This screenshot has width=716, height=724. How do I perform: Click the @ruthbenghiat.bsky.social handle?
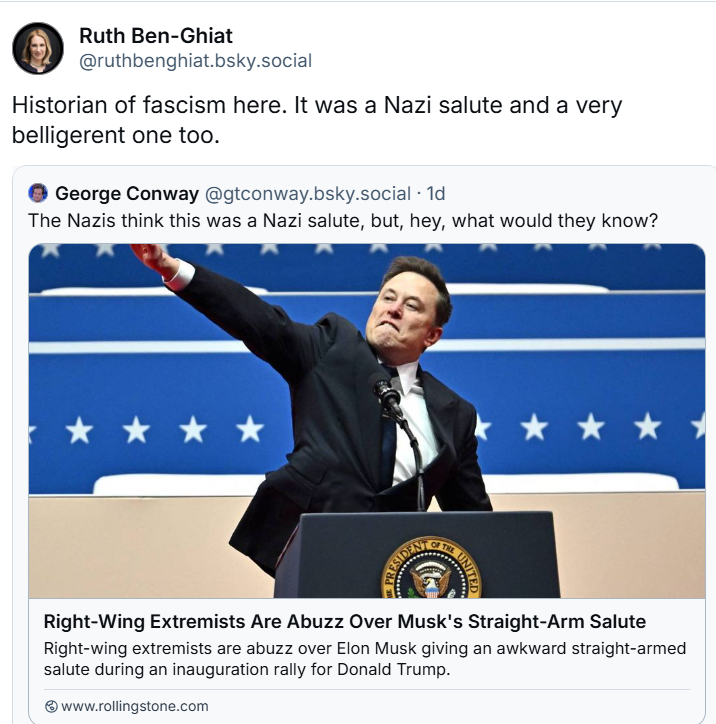(x=196, y=61)
